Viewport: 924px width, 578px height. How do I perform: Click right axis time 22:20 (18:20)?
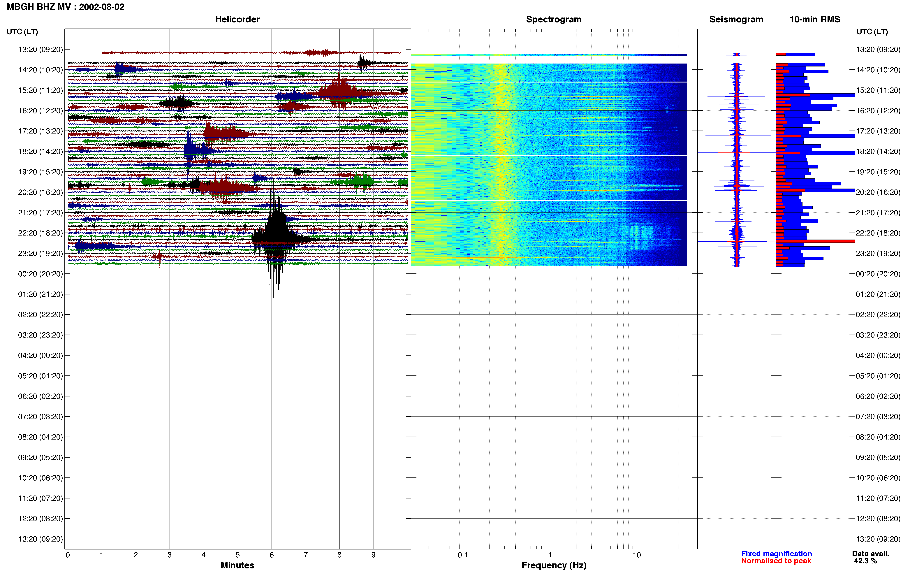tap(878, 233)
